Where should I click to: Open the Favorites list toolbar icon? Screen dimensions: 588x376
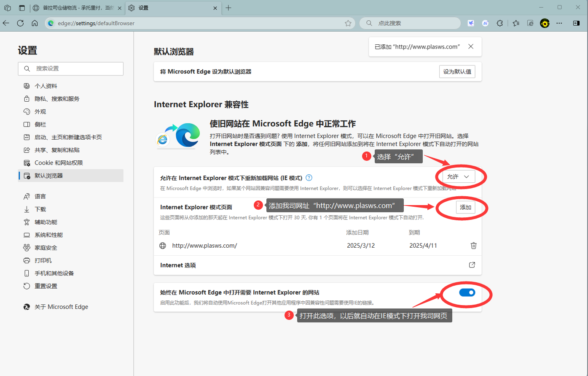tap(516, 23)
